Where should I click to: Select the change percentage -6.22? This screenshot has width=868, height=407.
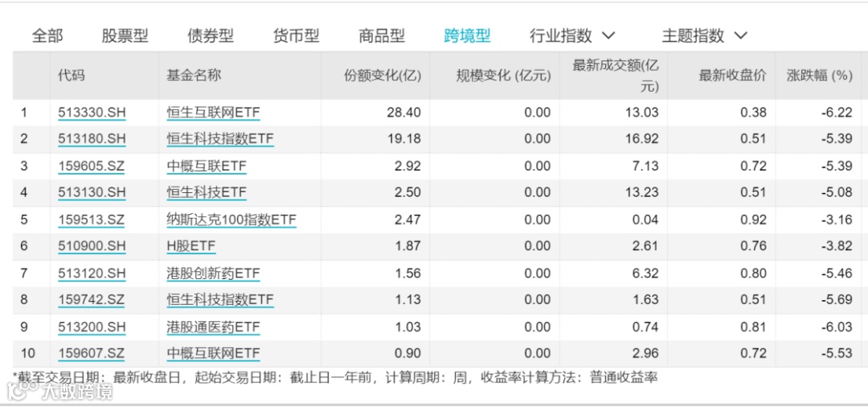click(837, 113)
